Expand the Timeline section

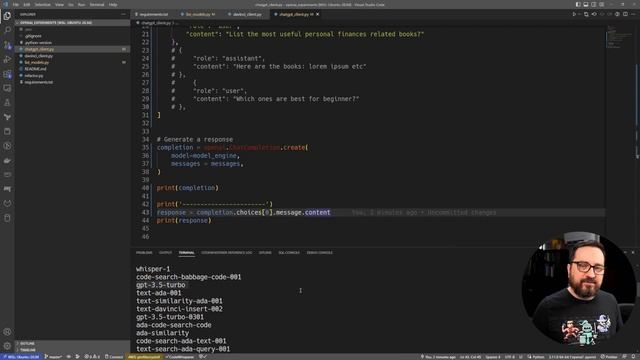73,350
